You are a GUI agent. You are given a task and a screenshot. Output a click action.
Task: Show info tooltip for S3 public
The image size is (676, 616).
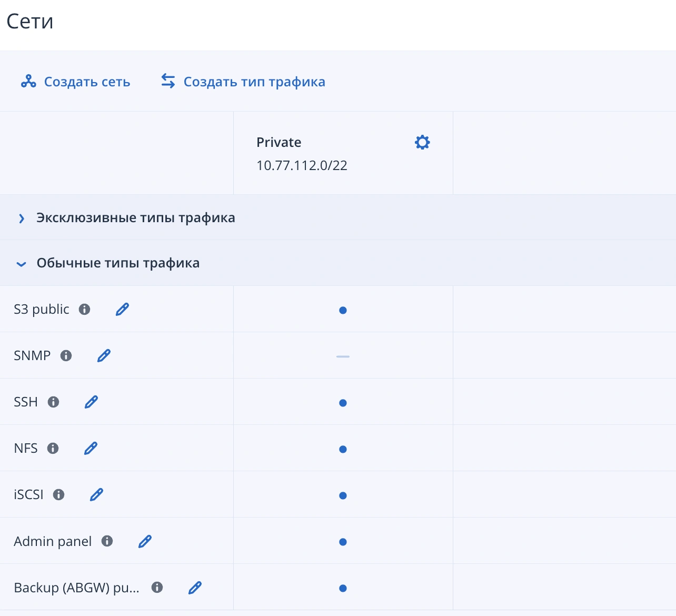[x=84, y=310]
